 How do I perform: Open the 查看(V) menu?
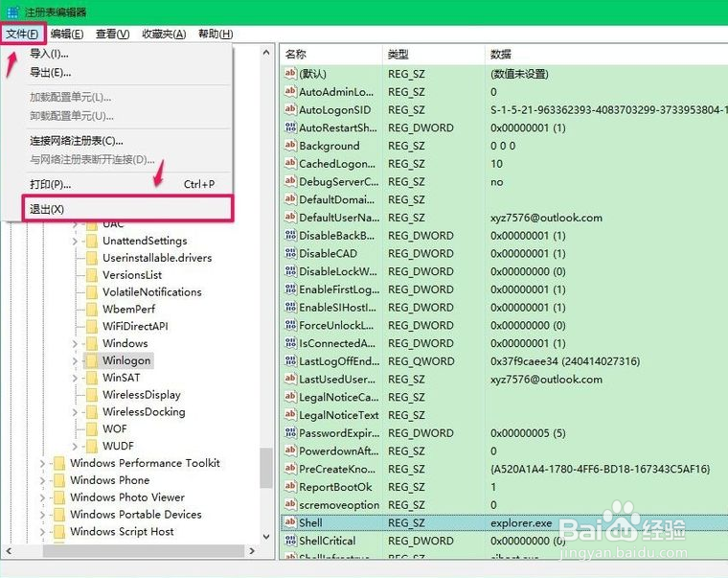point(112,34)
